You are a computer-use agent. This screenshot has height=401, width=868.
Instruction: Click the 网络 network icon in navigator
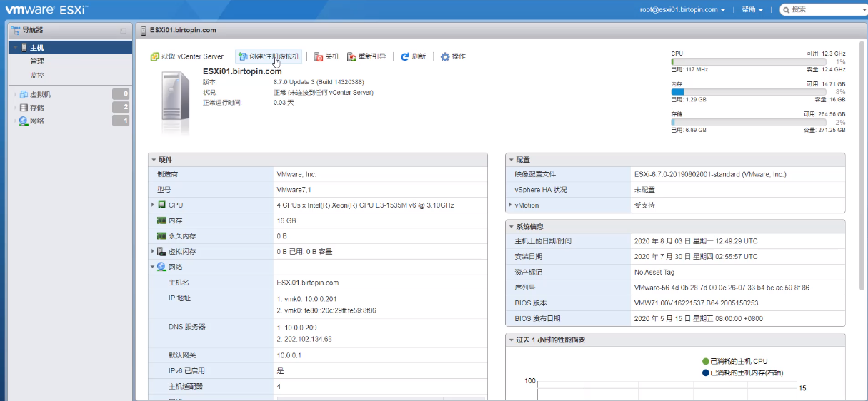pos(24,121)
